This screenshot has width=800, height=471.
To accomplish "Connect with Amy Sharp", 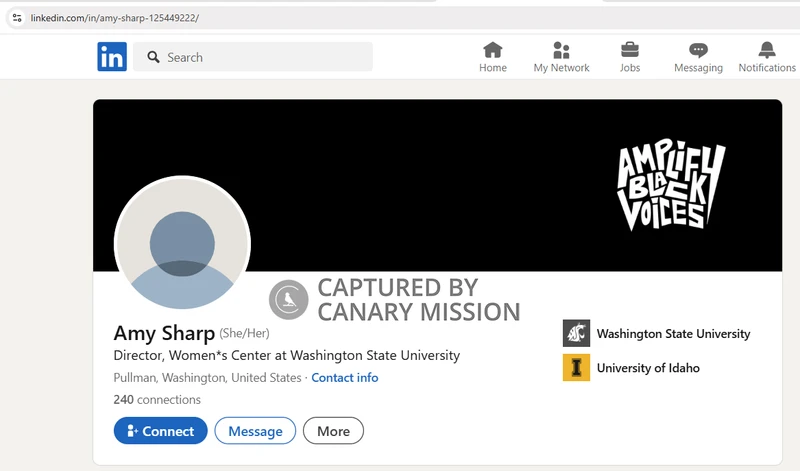I will 161,431.
